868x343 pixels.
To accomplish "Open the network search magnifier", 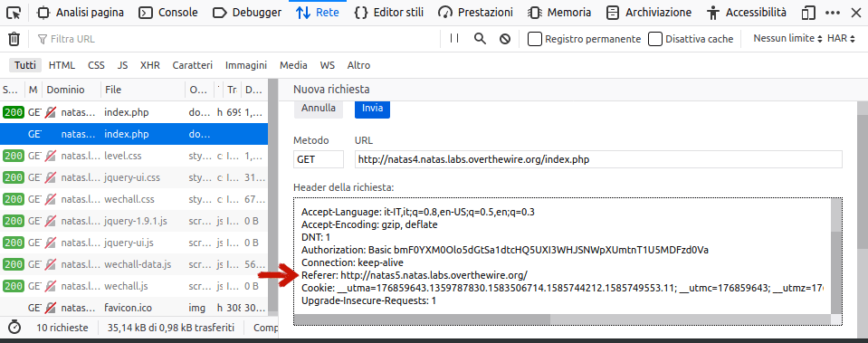I will 480,39.
